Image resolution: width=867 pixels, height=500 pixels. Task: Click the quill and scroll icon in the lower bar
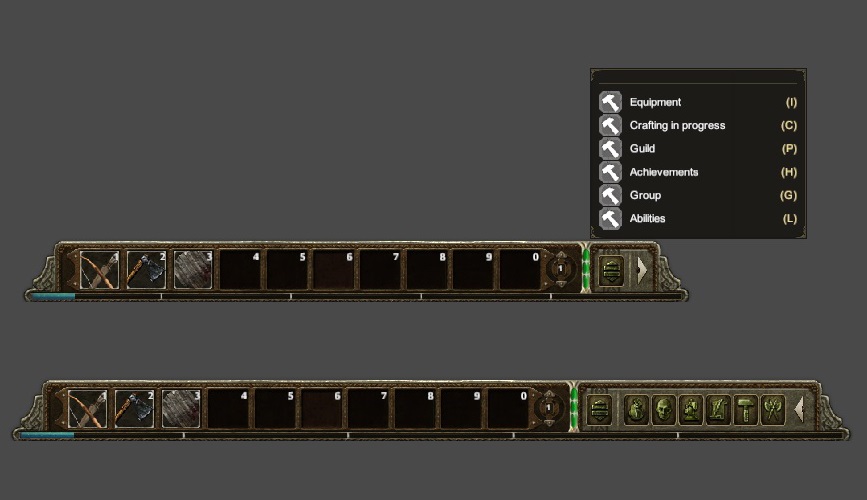click(718, 410)
